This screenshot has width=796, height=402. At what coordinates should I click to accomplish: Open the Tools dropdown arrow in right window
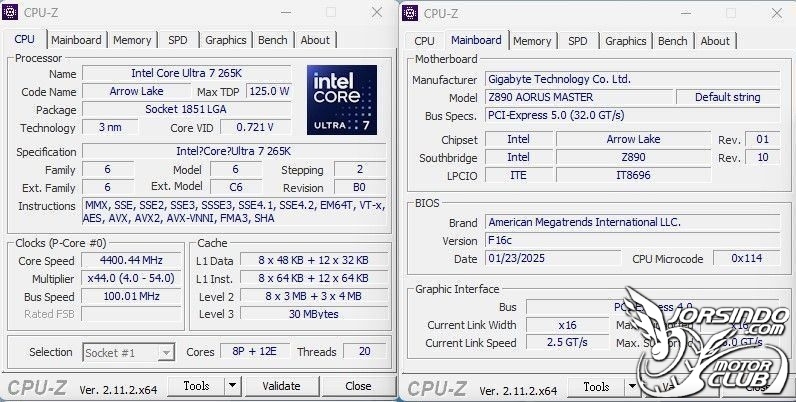coord(632,387)
